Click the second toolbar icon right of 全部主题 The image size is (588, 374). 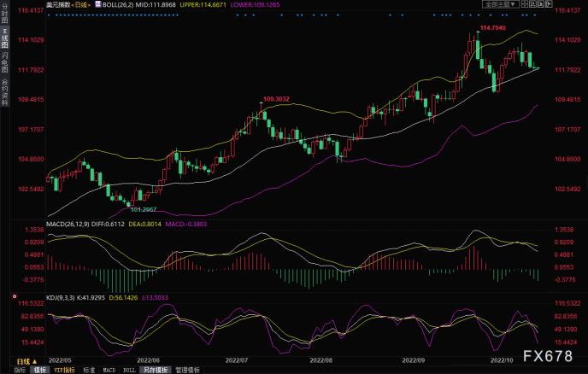(x=533, y=4)
